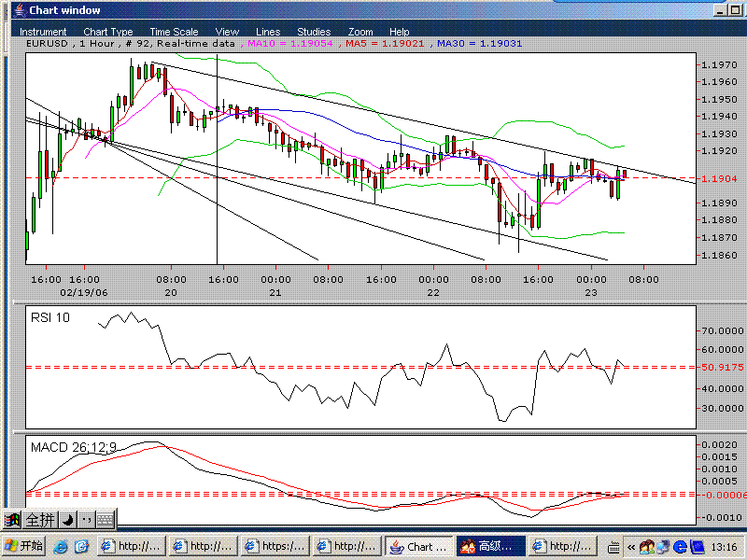
Task: Open the Chart Type menu
Action: pos(108,32)
